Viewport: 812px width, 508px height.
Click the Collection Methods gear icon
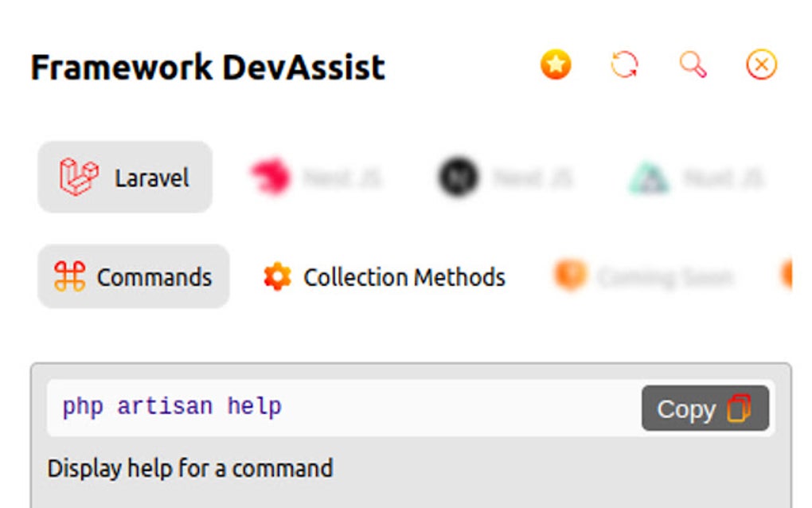[278, 276]
